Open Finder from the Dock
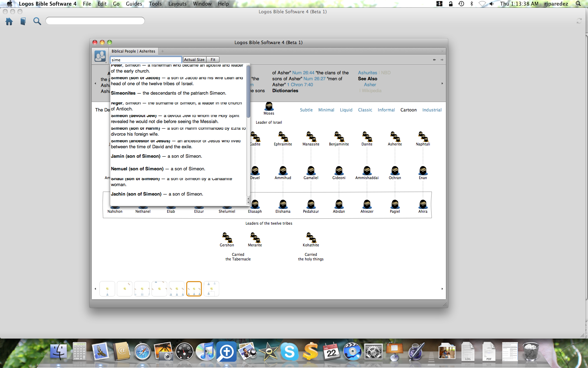This screenshot has width=588, height=368. coord(58,352)
